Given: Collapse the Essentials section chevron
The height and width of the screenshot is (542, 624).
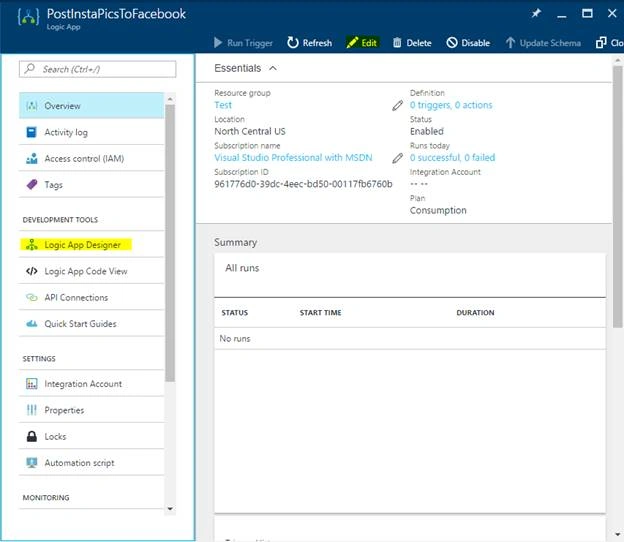Looking at the screenshot, I should (x=273, y=68).
